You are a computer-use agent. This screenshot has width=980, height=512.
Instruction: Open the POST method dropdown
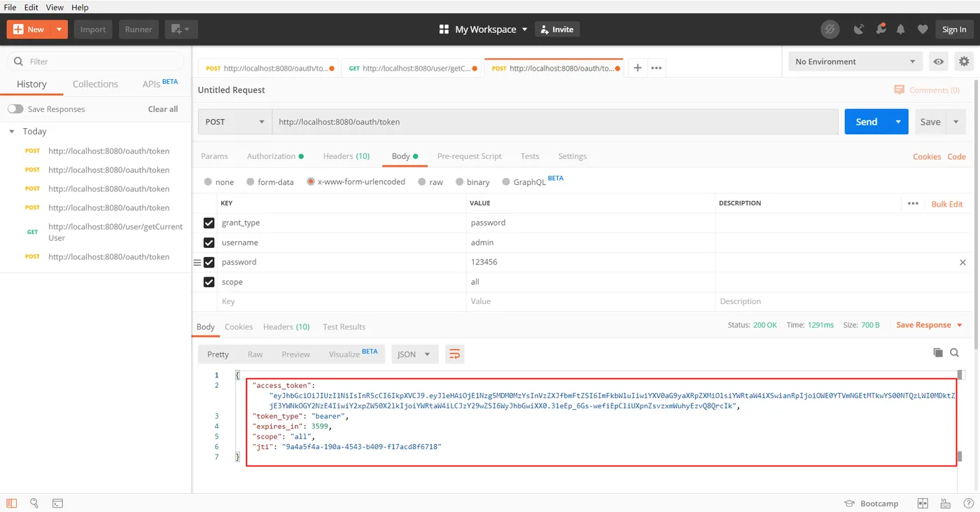(235, 122)
